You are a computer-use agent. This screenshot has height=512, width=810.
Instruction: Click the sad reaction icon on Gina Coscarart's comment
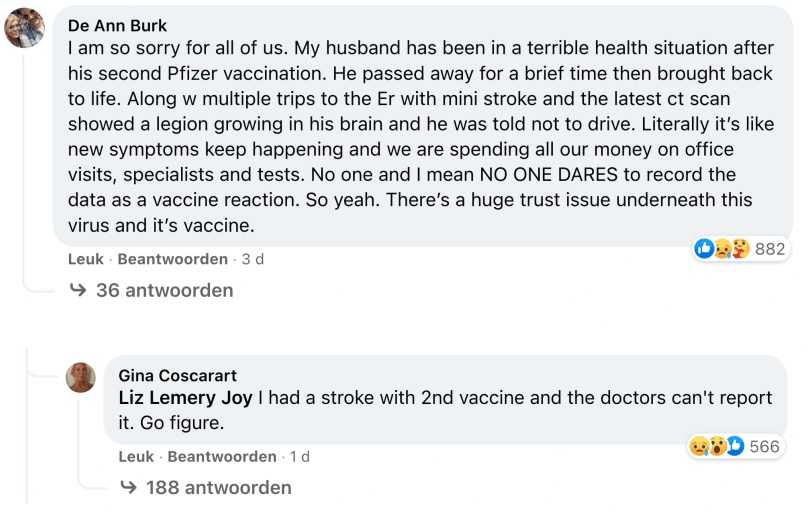[x=698, y=446]
